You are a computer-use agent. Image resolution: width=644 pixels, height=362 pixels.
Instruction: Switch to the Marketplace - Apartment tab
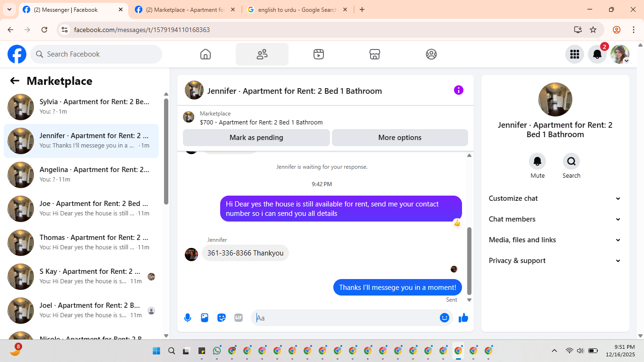184,10
